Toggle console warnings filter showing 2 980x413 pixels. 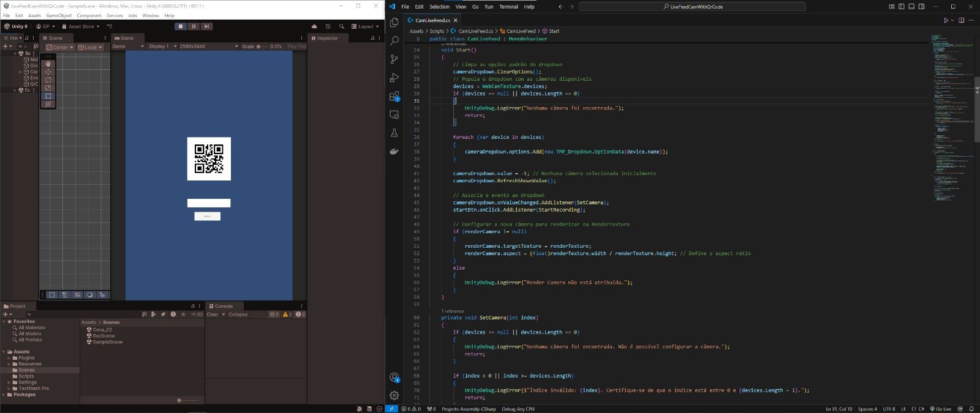pos(287,314)
